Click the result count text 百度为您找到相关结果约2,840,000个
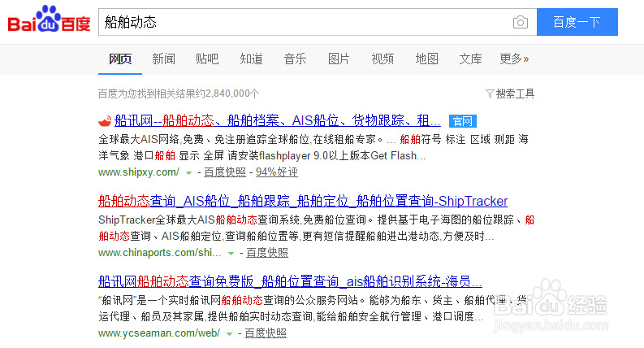Image resolution: width=644 pixels, height=348 pixels. pos(179,94)
